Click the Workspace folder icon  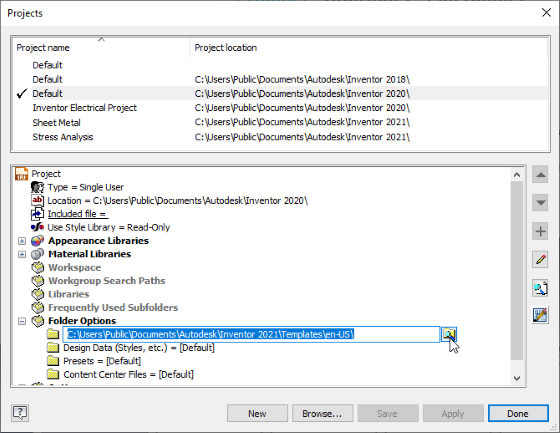(x=38, y=267)
